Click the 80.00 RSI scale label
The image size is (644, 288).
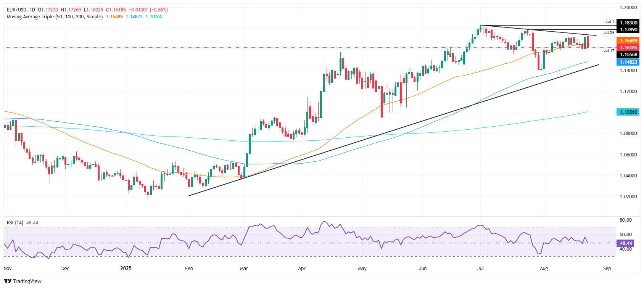(626, 220)
